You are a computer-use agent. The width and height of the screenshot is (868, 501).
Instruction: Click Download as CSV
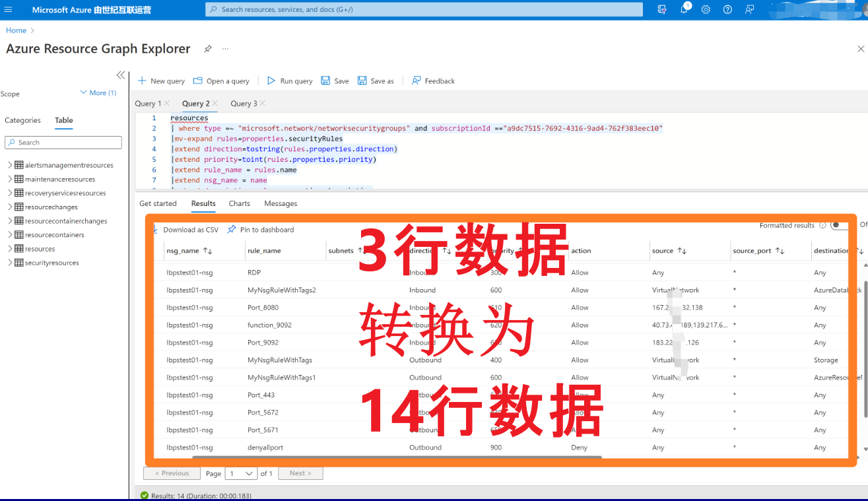[x=189, y=230]
